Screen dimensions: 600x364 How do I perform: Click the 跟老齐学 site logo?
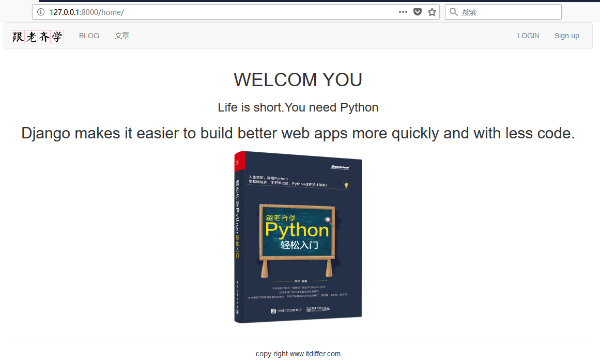tap(38, 37)
